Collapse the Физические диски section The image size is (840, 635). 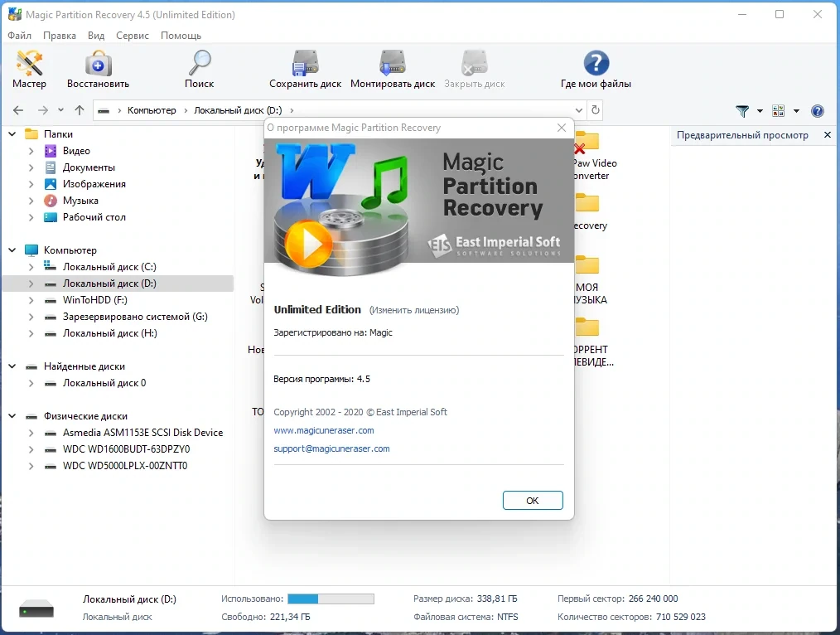click(12, 416)
